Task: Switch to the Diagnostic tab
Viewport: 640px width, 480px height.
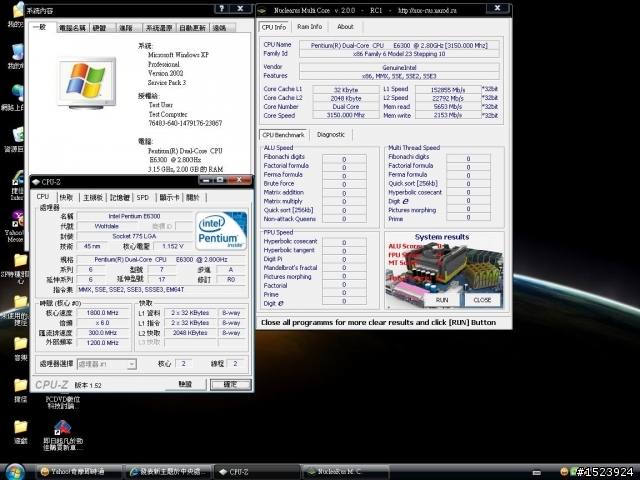Action: tap(331, 135)
